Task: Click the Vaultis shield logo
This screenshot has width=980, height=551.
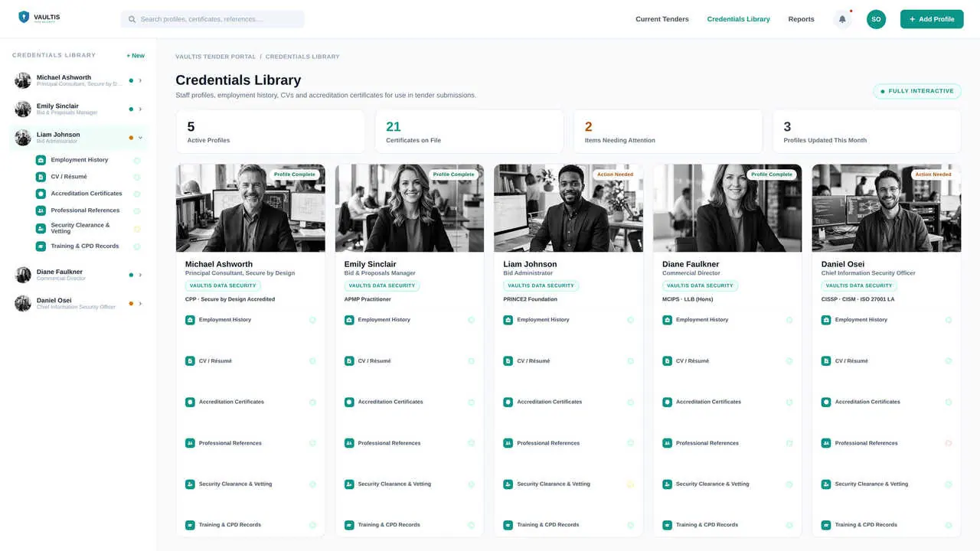Action: pos(24,17)
